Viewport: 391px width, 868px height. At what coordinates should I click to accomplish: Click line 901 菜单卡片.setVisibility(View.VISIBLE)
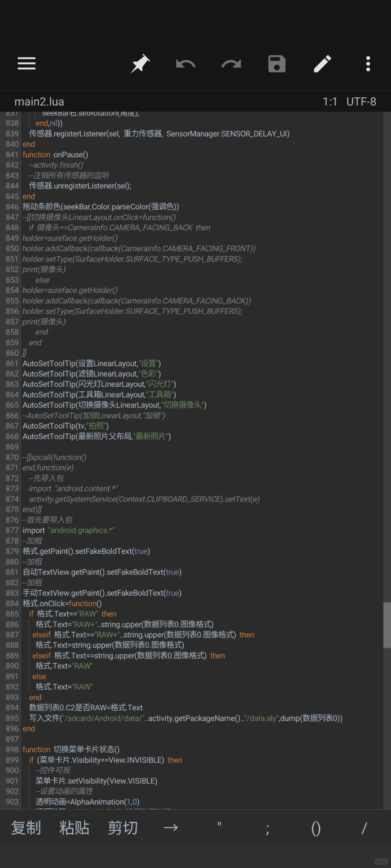96,781
